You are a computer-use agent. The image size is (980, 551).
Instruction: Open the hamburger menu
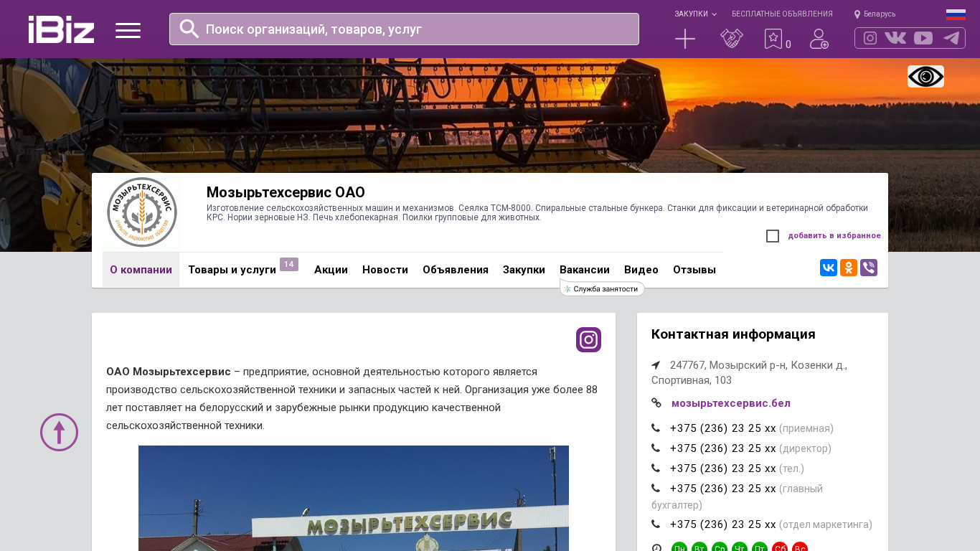[x=128, y=30]
